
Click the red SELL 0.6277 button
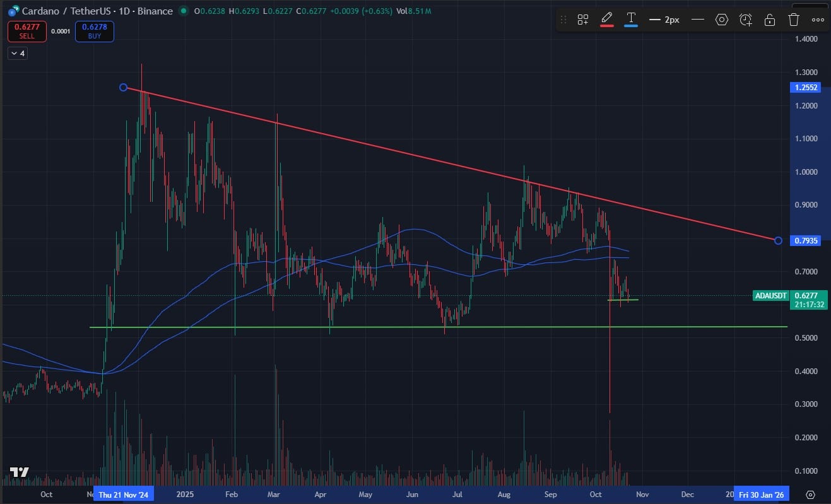click(x=27, y=32)
